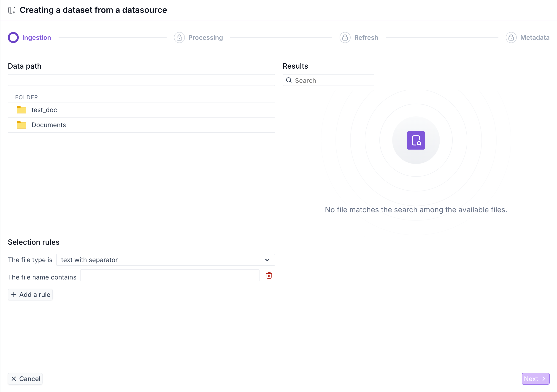Click Add a rule button
557x392 pixels.
(30, 295)
